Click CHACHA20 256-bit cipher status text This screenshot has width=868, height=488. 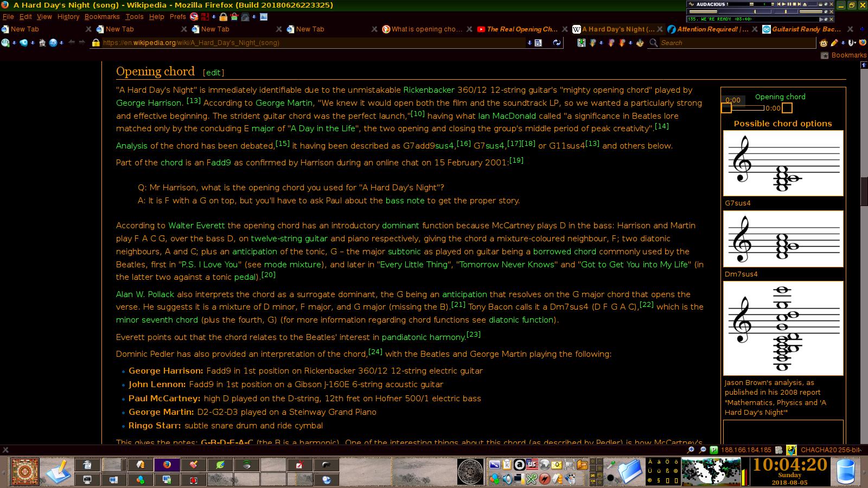pyautogui.click(x=830, y=450)
